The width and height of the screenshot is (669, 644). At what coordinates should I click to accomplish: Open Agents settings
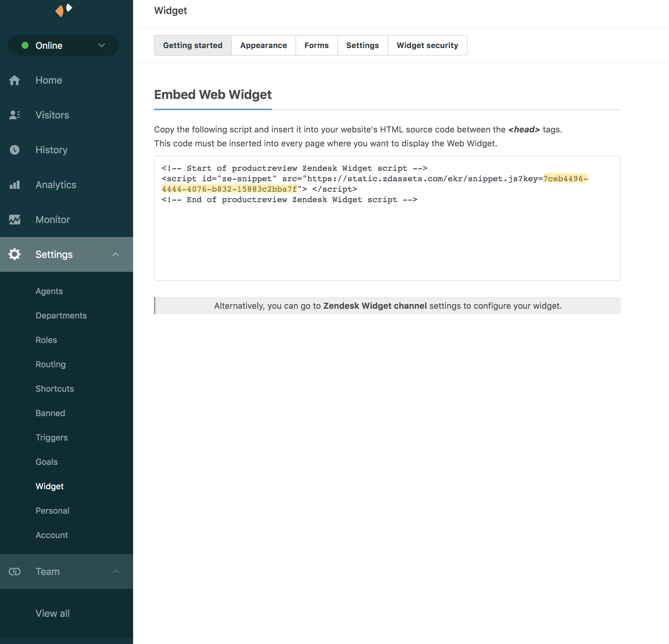[49, 291]
